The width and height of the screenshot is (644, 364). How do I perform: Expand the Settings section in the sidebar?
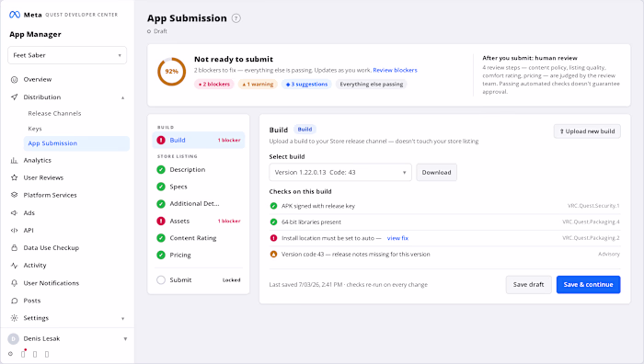click(122, 318)
